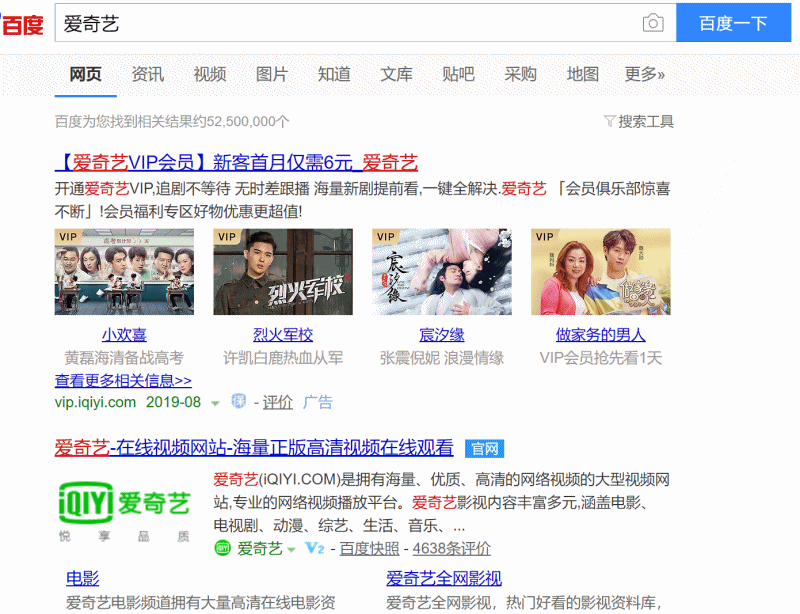The width and height of the screenshot is (800, 614).
Task: Open the 宸汐缘 text link
Action: coord(442,335)
